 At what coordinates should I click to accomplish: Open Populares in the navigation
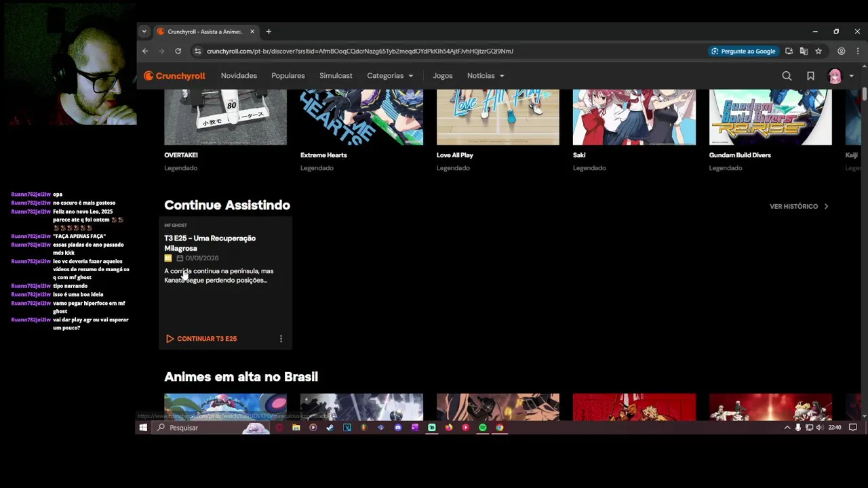[288, 76]
